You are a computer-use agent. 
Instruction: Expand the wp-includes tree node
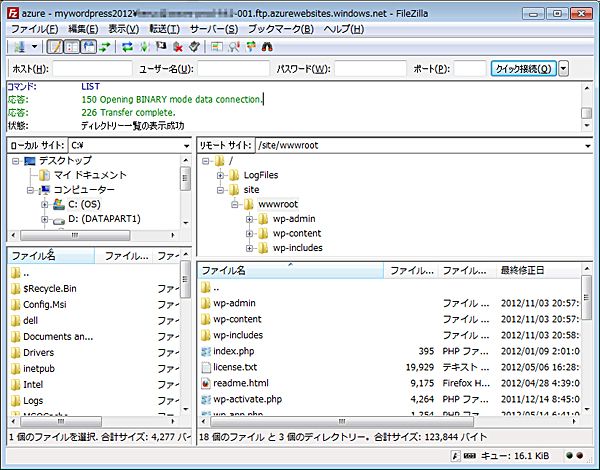pos(249,248)
